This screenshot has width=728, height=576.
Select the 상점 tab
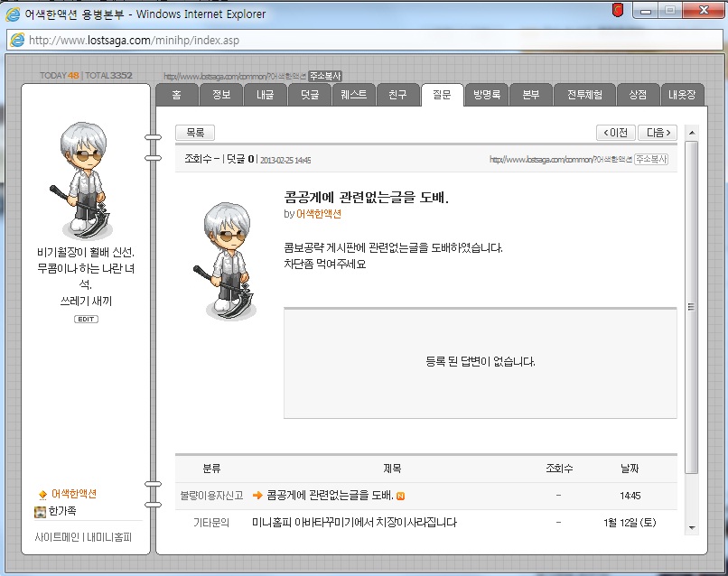point(638,95)
